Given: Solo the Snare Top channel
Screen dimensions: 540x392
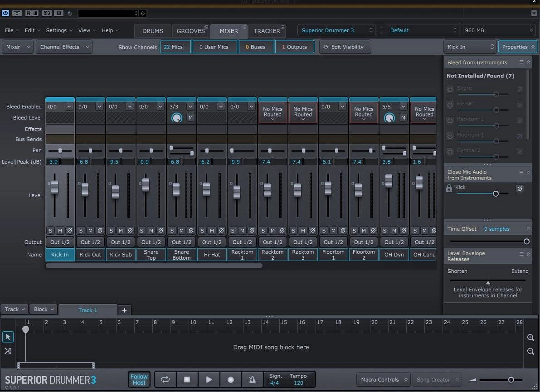Looking at the screenshot, I should pyautogui.click(x=141, y=230).
